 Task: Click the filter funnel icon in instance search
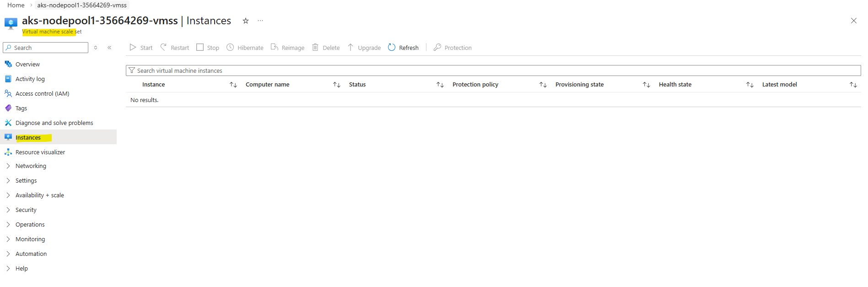(x=132, y=70)
